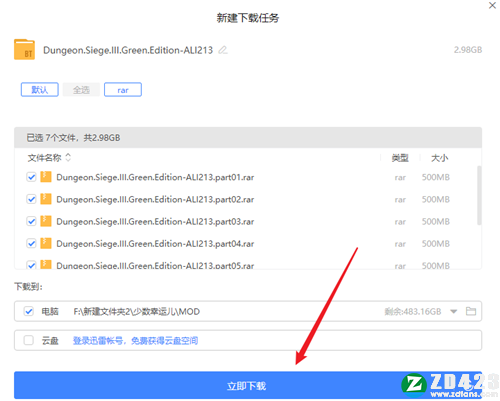Sort files by 文件名称 column arrows
The height and width of the screenshot is (401, 500).
[x=68, y=157]
